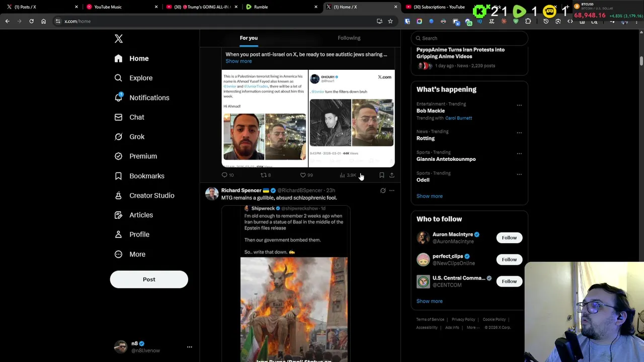Image resolution: width=644 pixels, height=362 pixels.
Task: Follow U.S. Central Command
Action: click(509, 282)
